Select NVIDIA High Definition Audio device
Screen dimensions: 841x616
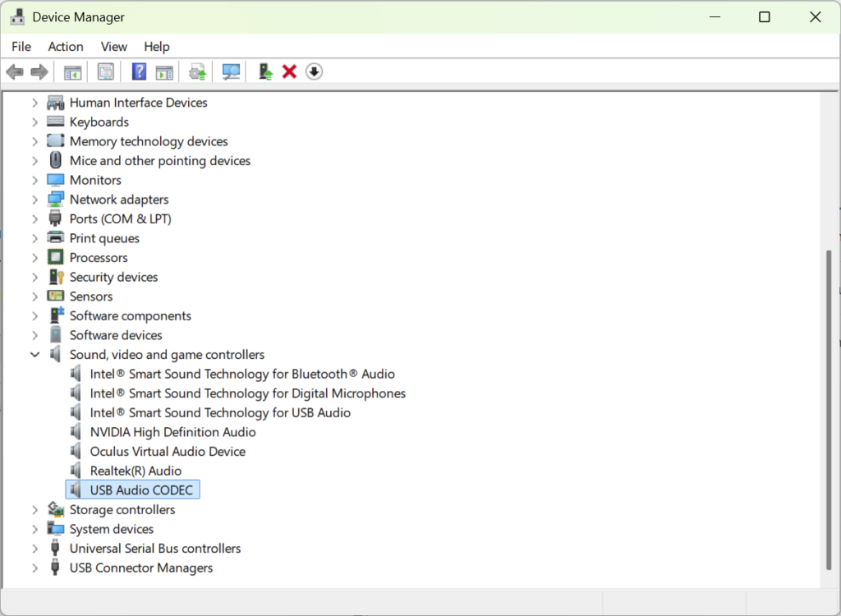(172, 432)
